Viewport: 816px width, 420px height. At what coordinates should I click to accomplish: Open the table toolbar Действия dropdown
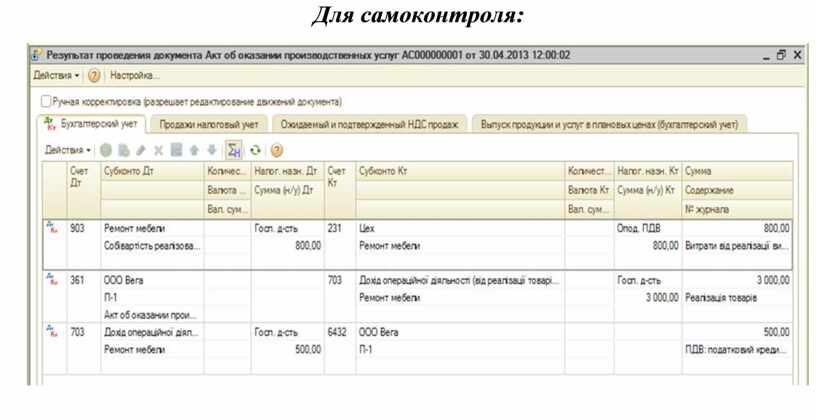click(x=68, y=150)
